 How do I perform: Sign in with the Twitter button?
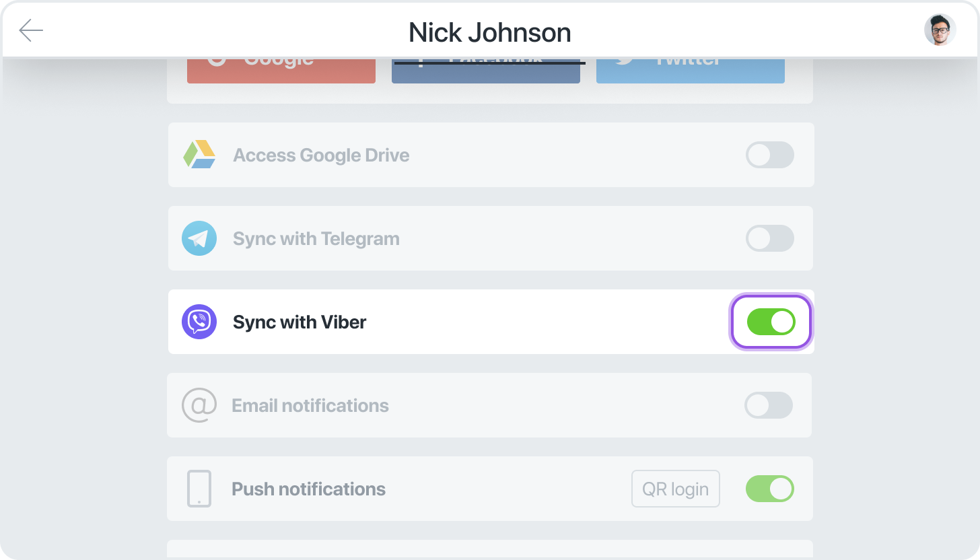pyautogui.click(x=690, y=64)
